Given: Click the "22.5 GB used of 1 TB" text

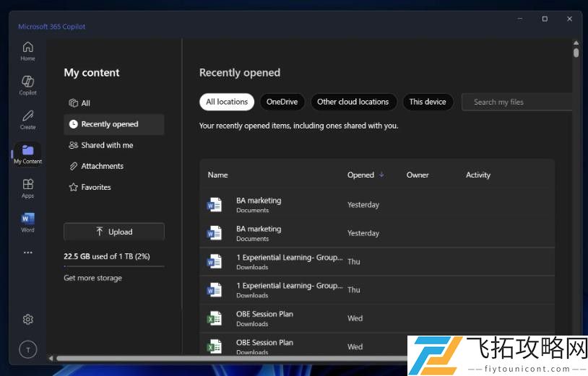Looking at the screenshot, I should [107, 256].
